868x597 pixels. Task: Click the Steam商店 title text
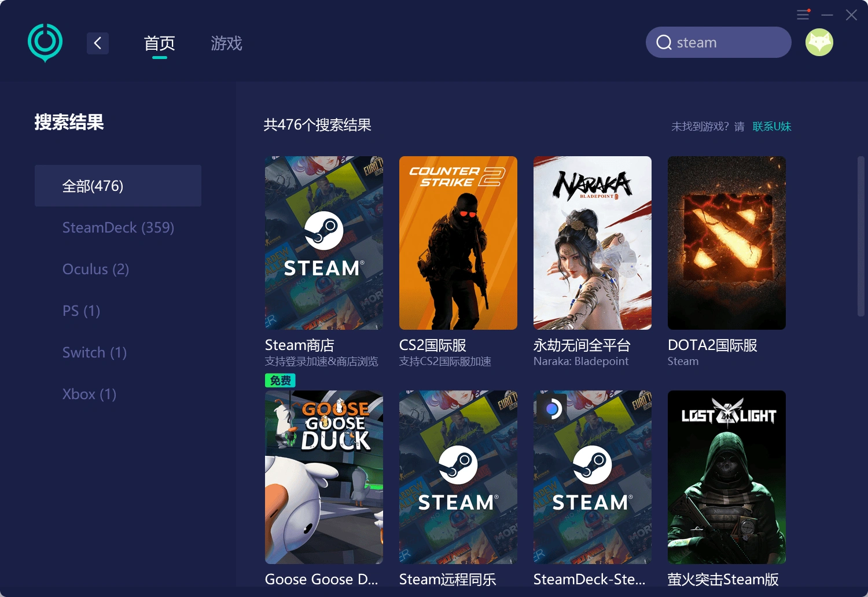300,345
